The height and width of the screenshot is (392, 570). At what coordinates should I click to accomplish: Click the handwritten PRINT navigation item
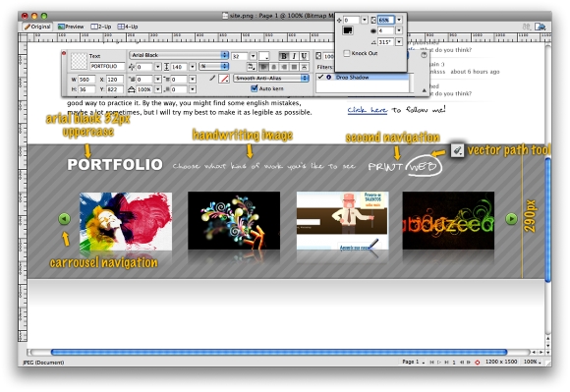pos(385,166)
